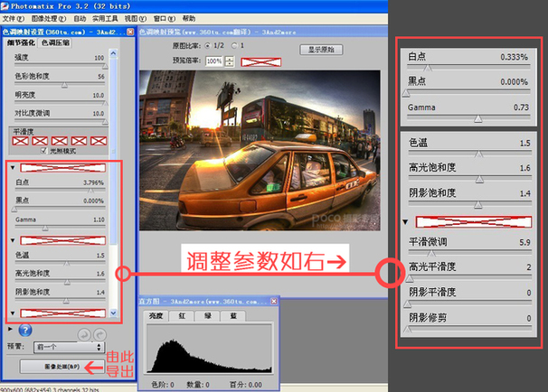
Task: Collapse the section triangle above 色温
Action: tap(12, 240)
